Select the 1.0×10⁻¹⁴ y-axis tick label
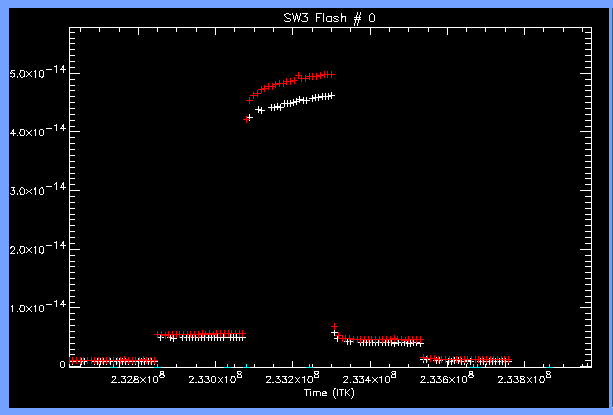This screenshot has height=415, width=613. pos(36,307)
